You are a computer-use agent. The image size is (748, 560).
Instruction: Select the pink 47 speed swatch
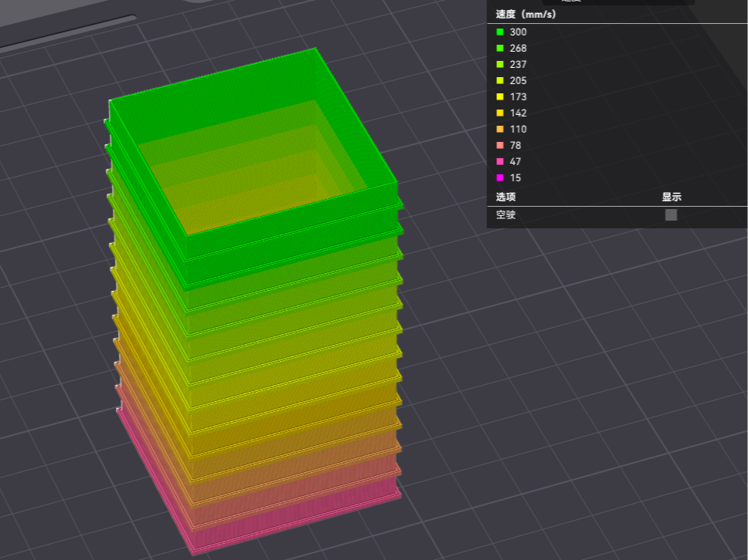[500, 161]
